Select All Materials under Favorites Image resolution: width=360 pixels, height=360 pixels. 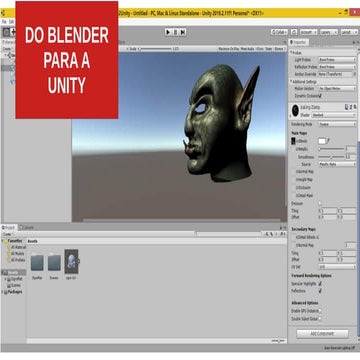click(x=17, y=247)
